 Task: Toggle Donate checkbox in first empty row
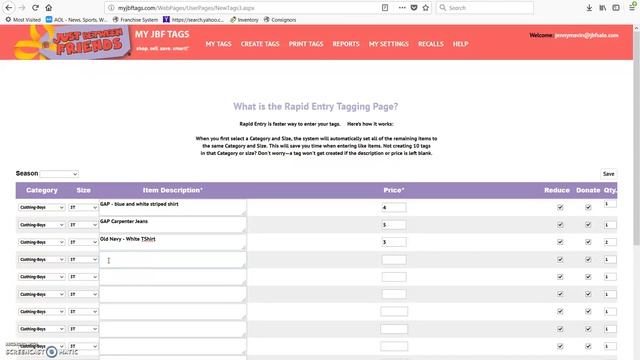click(x=588, y=260)
